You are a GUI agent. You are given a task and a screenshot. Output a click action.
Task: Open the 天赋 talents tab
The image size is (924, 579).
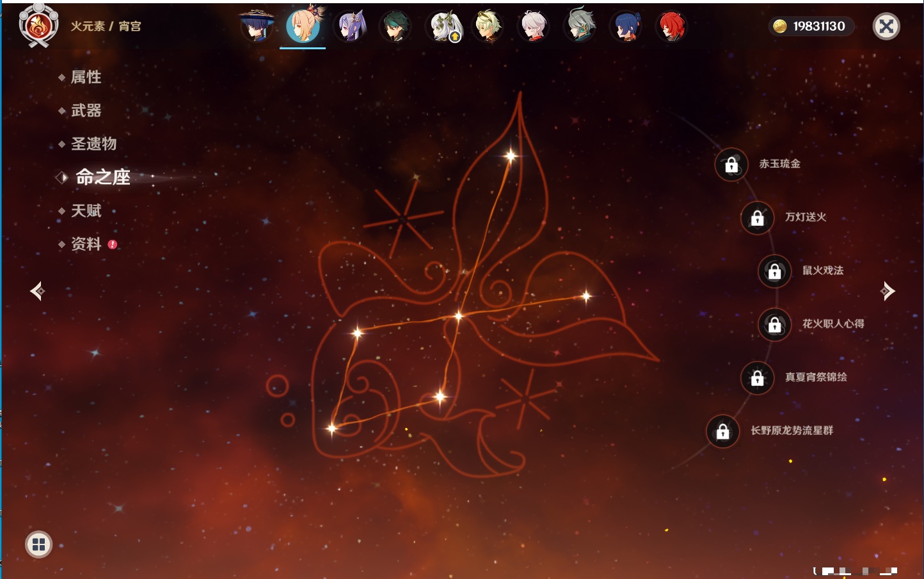point(86,210)
